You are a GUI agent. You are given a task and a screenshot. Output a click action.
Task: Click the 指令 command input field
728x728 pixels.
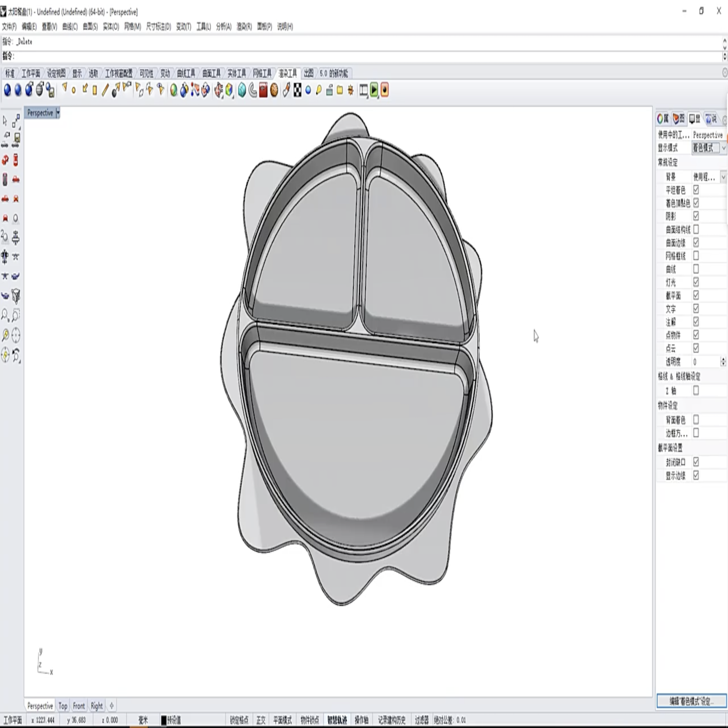click(362, 57)
